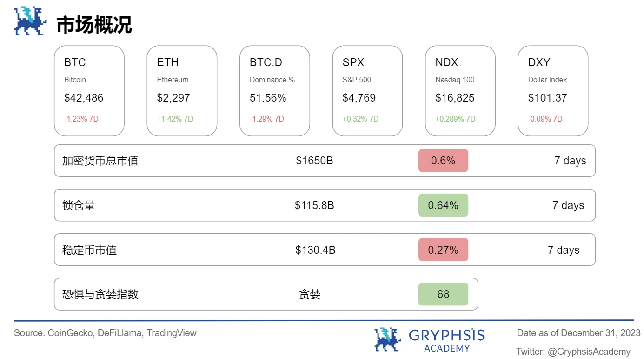Click the DXY Dollar Index card
Screen dimensions: 644x359
click(x=553, y=91)
